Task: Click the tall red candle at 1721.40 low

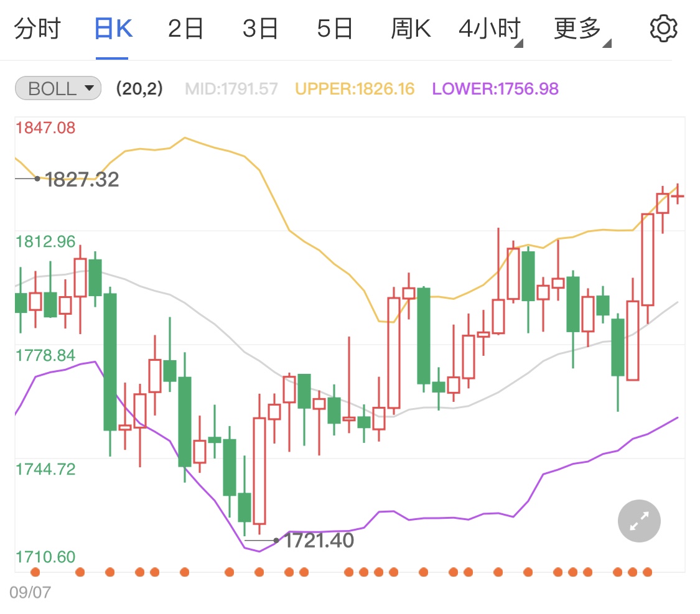Action: click(x=259, y=471)
